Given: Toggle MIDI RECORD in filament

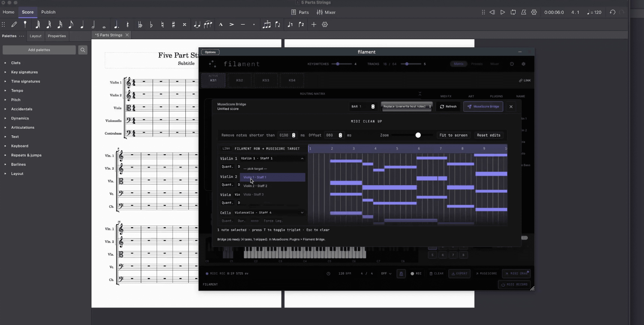Looking at the screenshot, I should coord(514,284).
